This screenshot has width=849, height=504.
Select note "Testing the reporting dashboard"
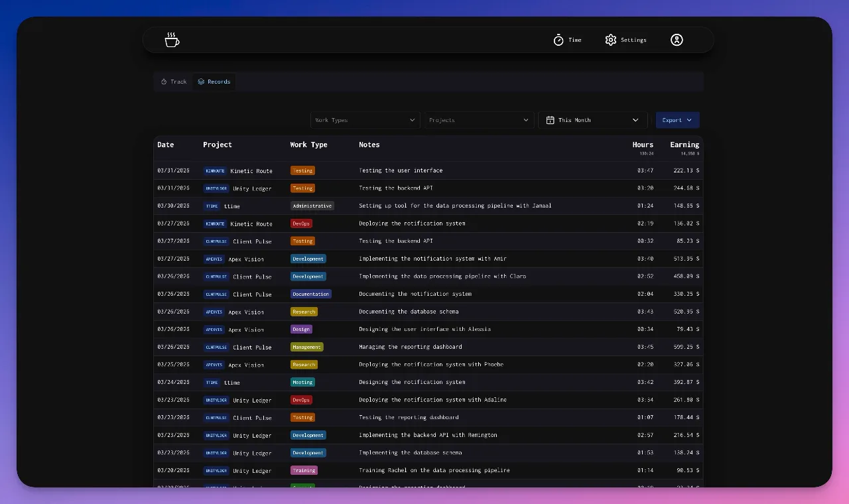click(409, 418)
